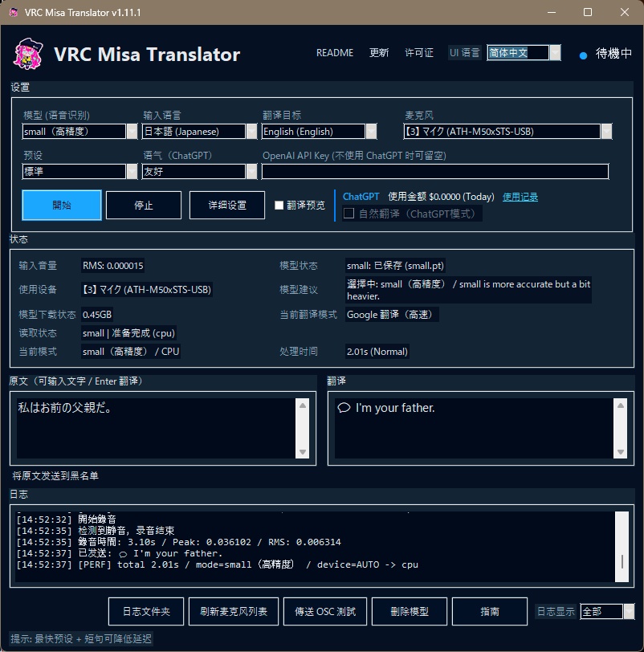
Task: Open the 使用记录 link
Action: [520, 197]
